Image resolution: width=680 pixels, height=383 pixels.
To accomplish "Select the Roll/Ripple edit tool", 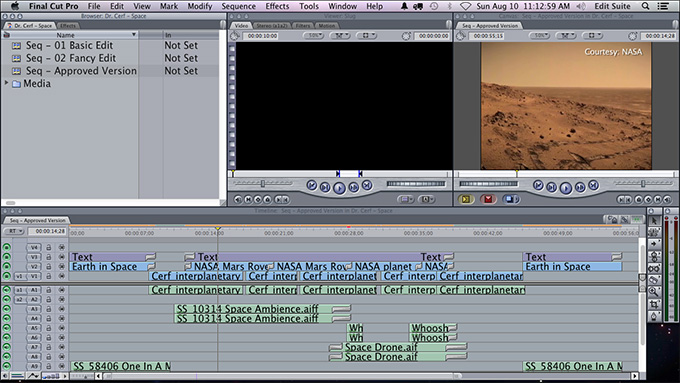I will tap(654, 256).
